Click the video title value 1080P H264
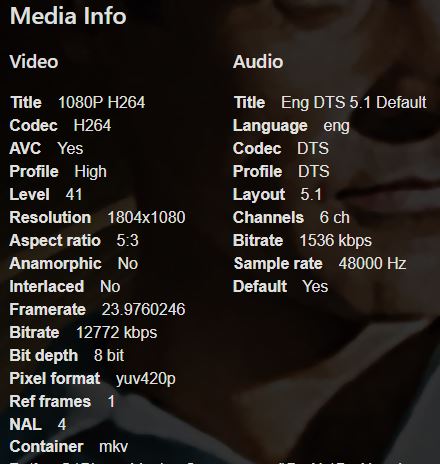Image resolution: width=440 pixels, height=464 pixels. pos(102,102)
